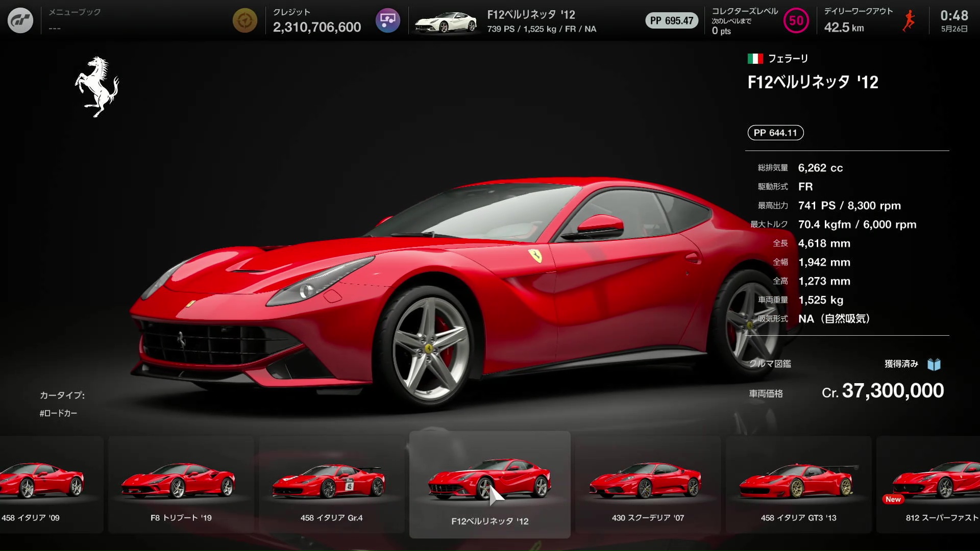Viewport: 980px width, 551px height.
Task: Select the 458 イタリア '09 thumbnail
Action: [51, 485]
